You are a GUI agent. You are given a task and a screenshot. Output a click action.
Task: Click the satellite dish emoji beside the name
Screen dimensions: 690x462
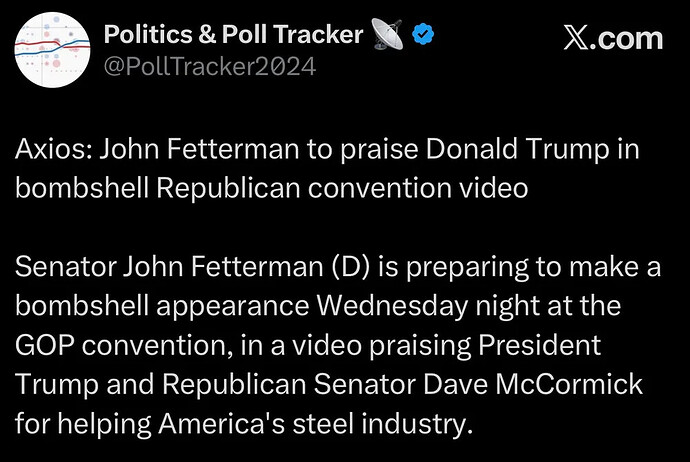[387, 34]
